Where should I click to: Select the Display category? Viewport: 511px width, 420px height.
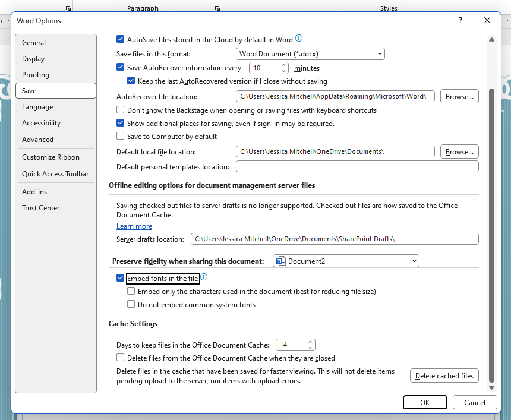(x=56, y=59)
